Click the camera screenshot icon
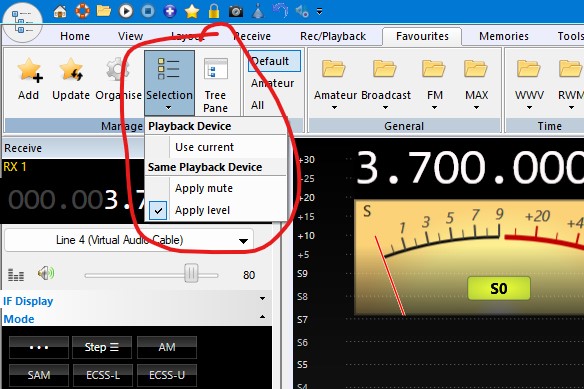This screenshot has height=389, width=584. click(235, 12)
